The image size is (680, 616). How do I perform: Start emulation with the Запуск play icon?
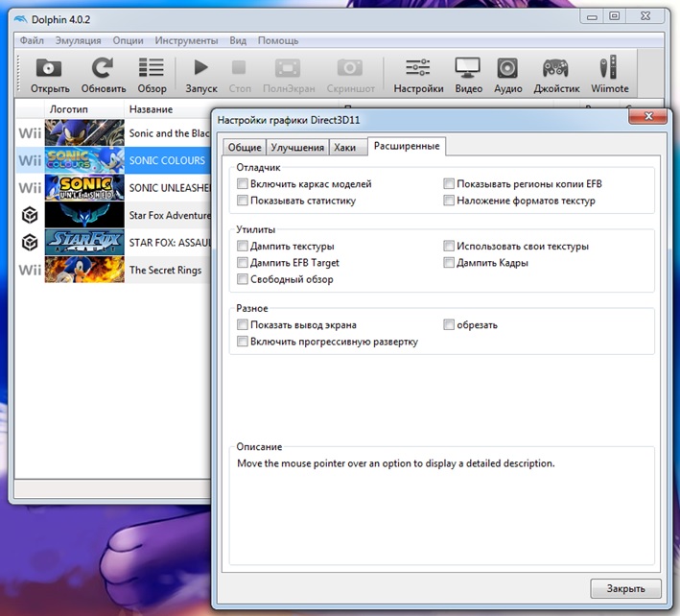(x=200, y=68)
